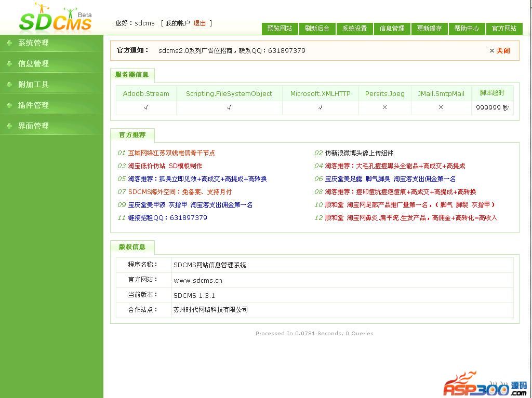Click Adodb.Stream column header
The image size is (532, 398).
click(x=146, y=93)
